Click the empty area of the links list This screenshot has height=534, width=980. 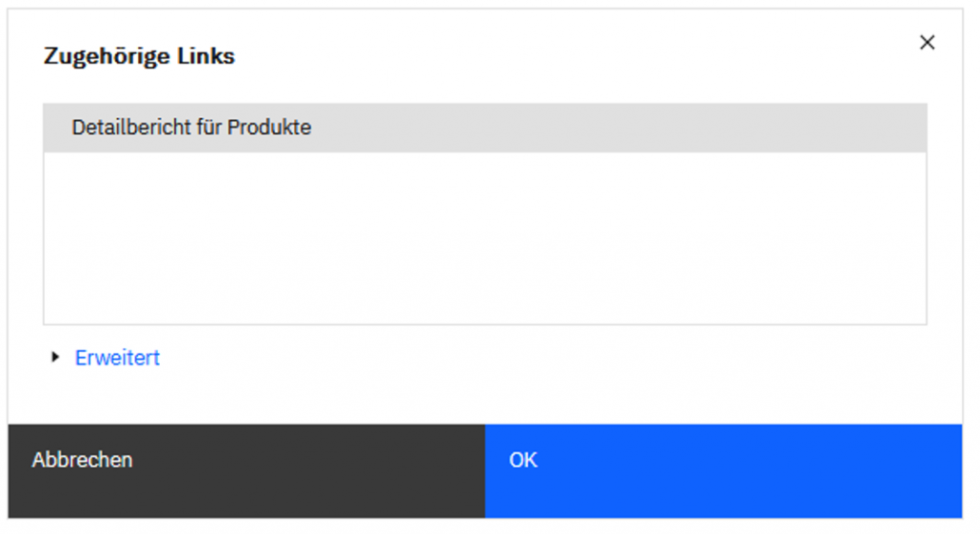click(484, 238)
